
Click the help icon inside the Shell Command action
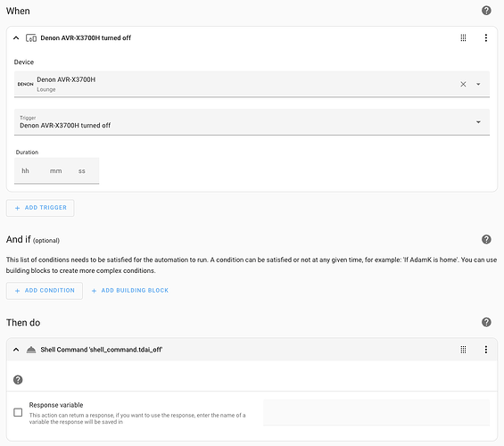tap(18, 380)
